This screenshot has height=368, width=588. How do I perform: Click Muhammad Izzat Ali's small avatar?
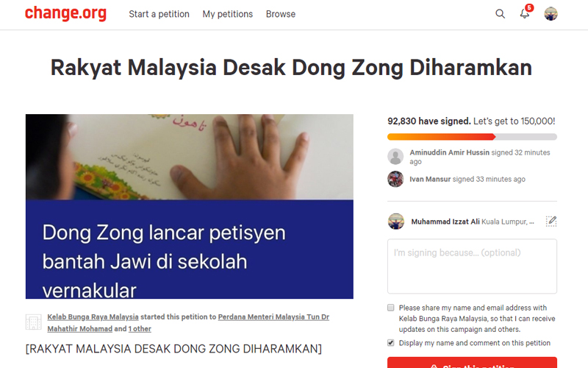(396, 222)
